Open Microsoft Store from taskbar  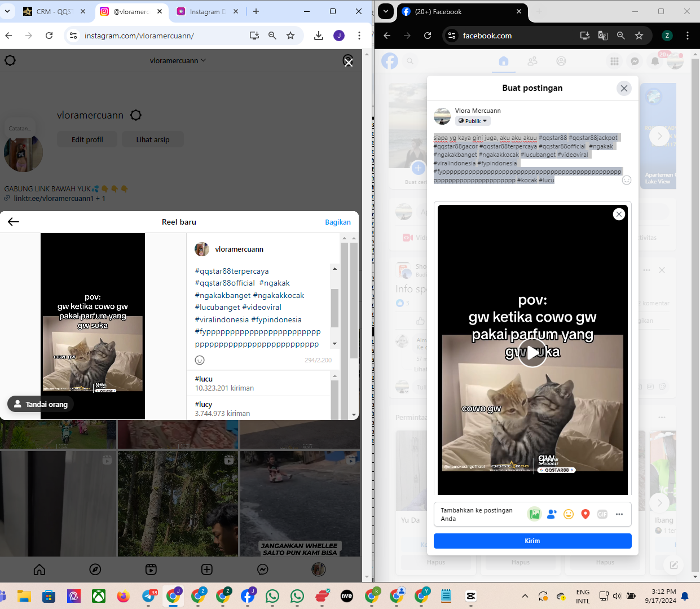[x=49, y=596]
